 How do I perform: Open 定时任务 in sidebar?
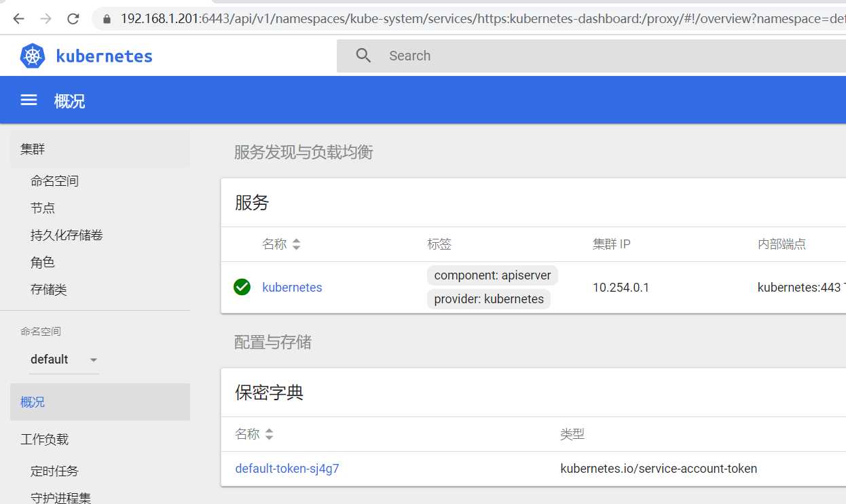54,471
